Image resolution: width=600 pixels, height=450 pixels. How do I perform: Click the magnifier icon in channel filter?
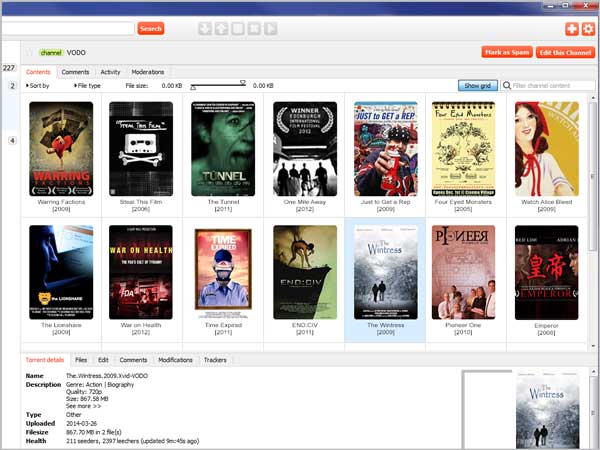point(507,85)
